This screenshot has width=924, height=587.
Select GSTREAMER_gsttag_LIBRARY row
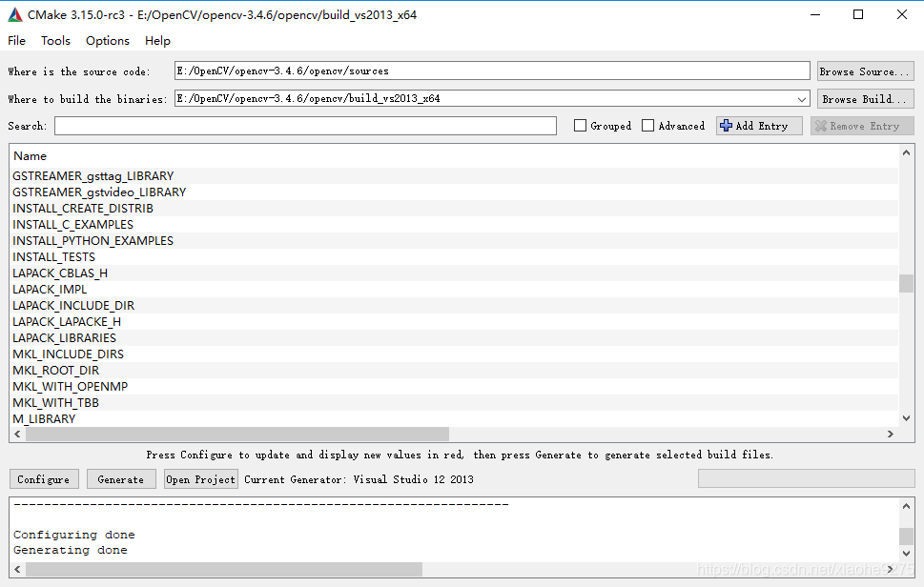454,176
